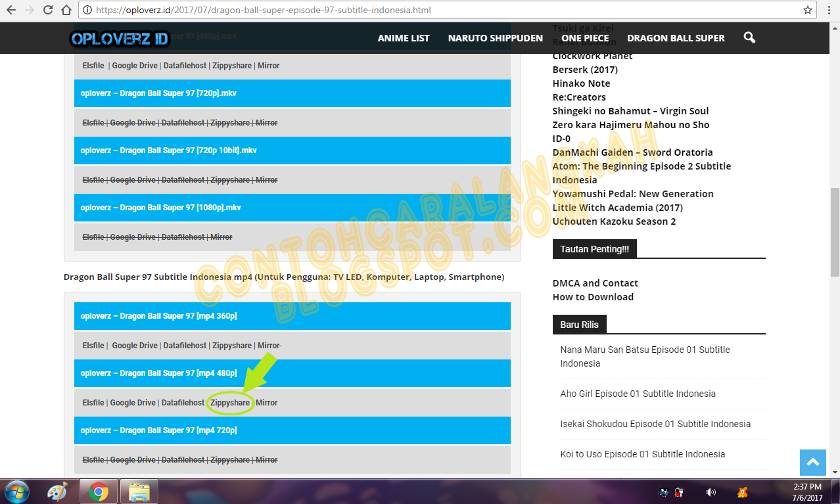Open the taskbar clock showing 2:37 PM
Image resolution: width=840 pixels, height=504 pixels.
click(808, 492)
